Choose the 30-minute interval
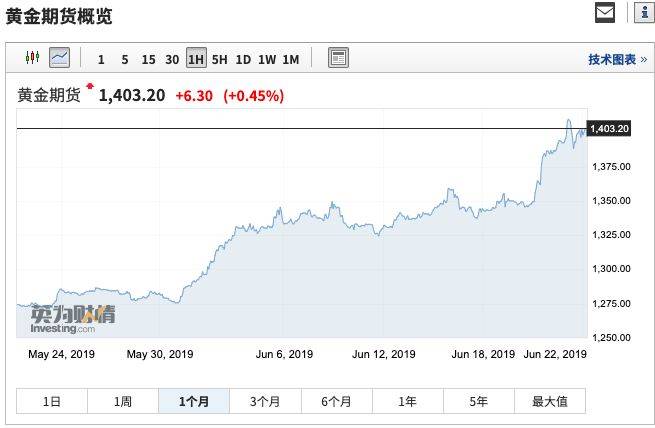The width and height of the screenshot is (655, 428). point(172,59)
